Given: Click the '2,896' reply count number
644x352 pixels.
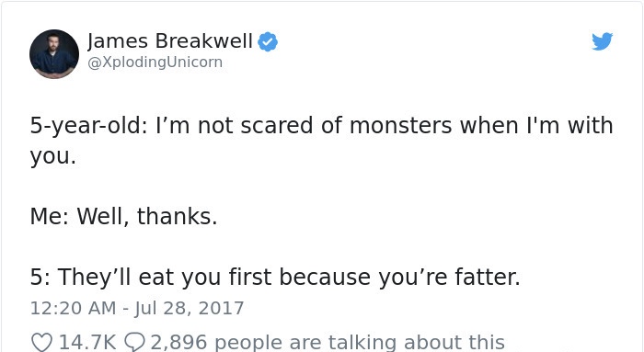Looking at the screenshot, I should pyautogui.click(x=178, y=342).
